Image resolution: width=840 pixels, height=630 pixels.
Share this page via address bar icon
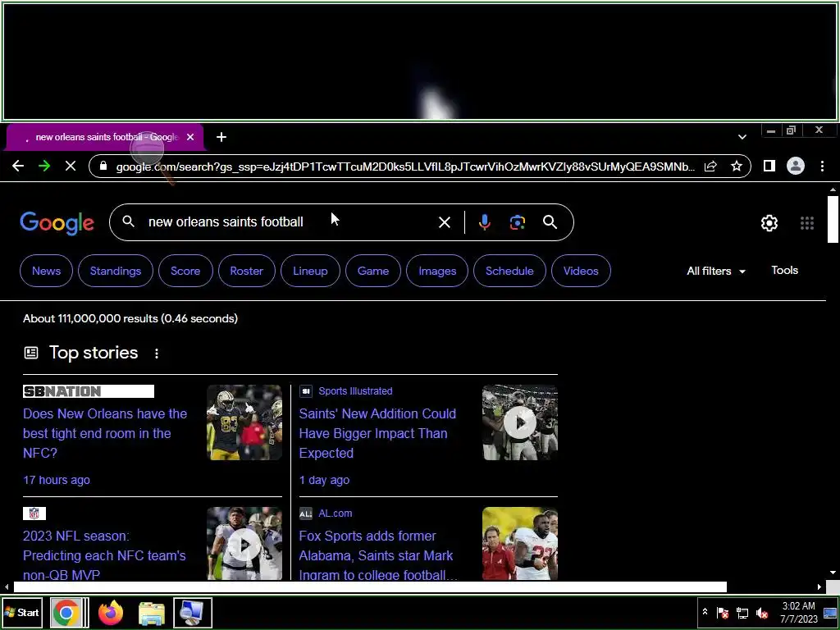[710, 166]
